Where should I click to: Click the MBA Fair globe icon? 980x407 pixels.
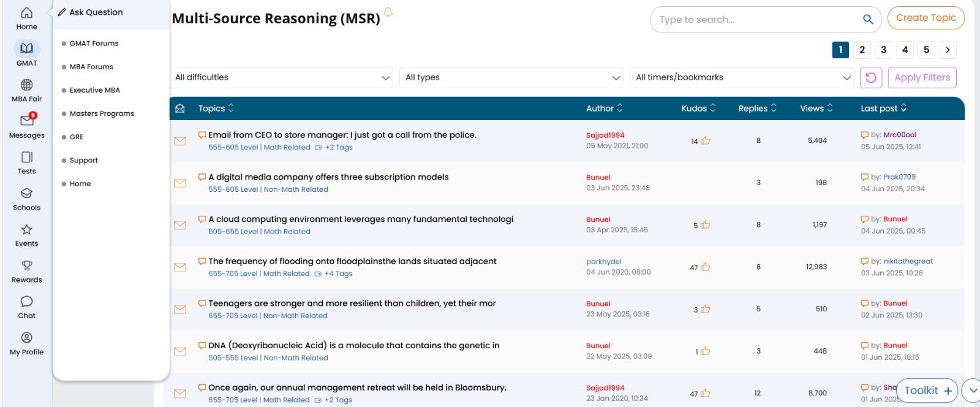tap(26, 85)
